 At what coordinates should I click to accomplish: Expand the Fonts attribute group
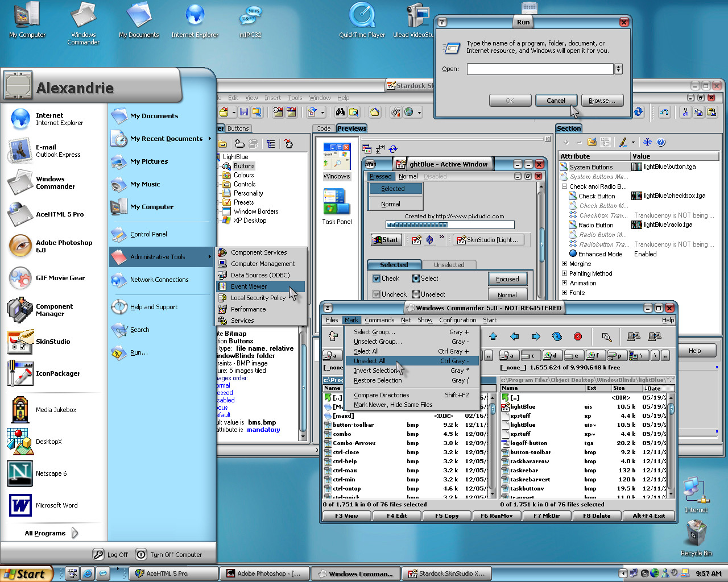tap(564, 293)
